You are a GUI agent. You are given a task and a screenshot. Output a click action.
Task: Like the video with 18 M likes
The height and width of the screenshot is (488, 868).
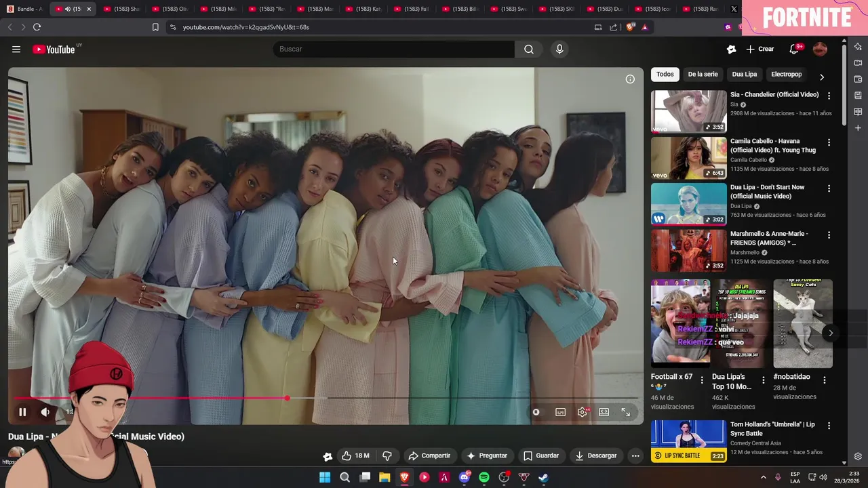(x=356, y=455)
